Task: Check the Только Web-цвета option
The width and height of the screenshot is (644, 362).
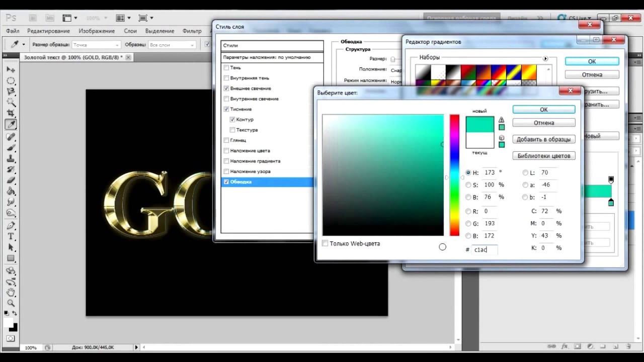Action: (x=325, y=243)
